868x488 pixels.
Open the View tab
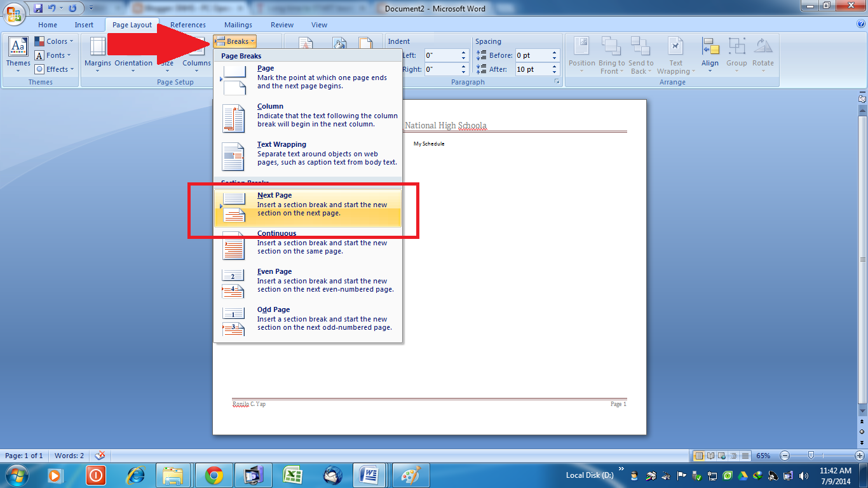point(320,25)
